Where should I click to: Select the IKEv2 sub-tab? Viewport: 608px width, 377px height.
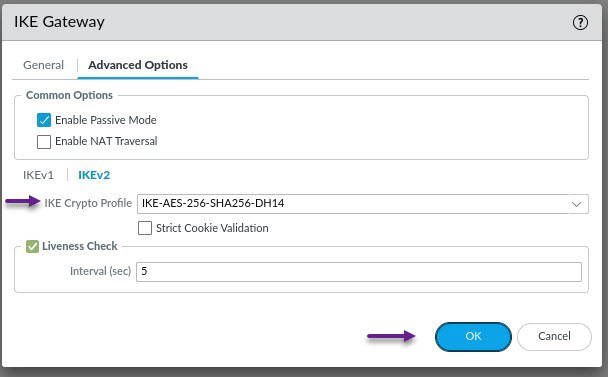(x=94, y=175)
